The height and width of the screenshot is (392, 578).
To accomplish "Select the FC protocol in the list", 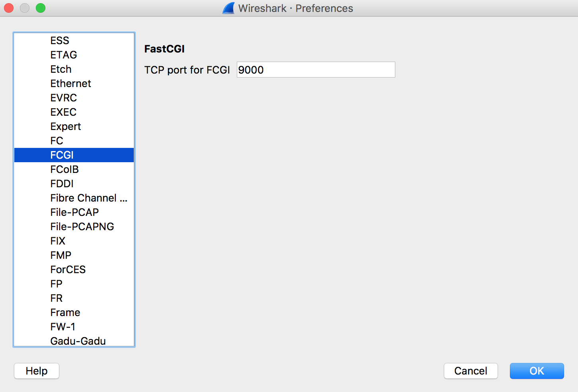I will coord(57,140).
